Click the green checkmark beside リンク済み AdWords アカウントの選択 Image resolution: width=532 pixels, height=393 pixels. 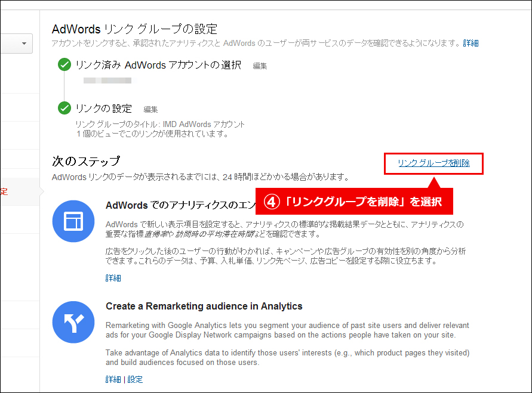(x=64, y=64)
